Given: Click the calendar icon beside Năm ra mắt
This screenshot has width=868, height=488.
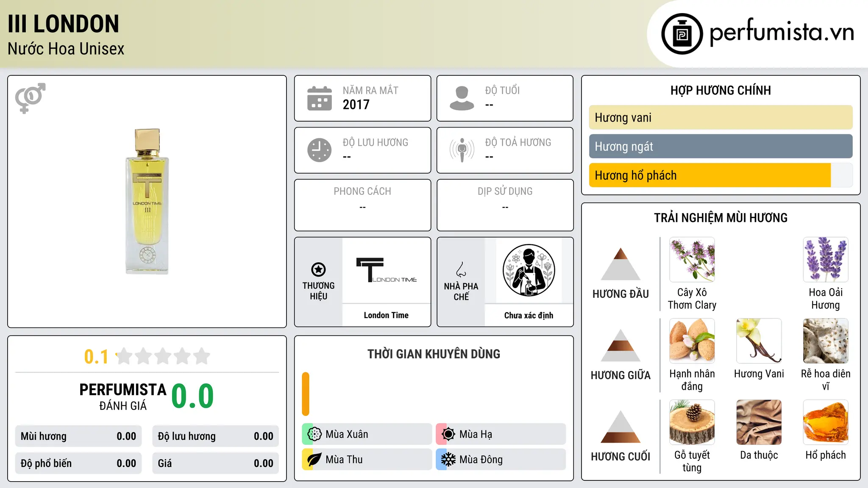Looking at the screenshot, I should (x=320, y=98).
